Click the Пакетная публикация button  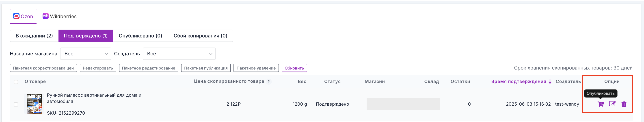pos(206,68)
